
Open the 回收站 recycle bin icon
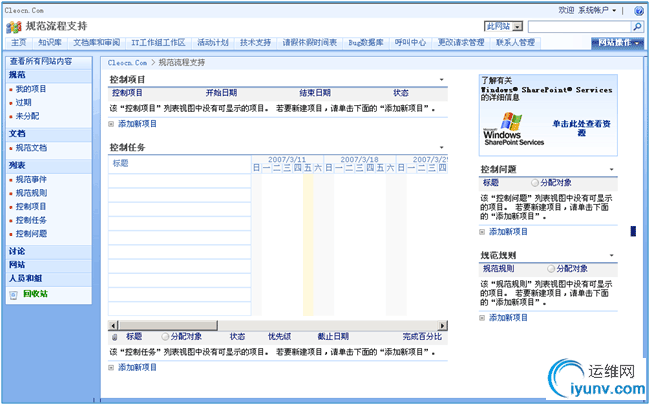tap(14, 295)
